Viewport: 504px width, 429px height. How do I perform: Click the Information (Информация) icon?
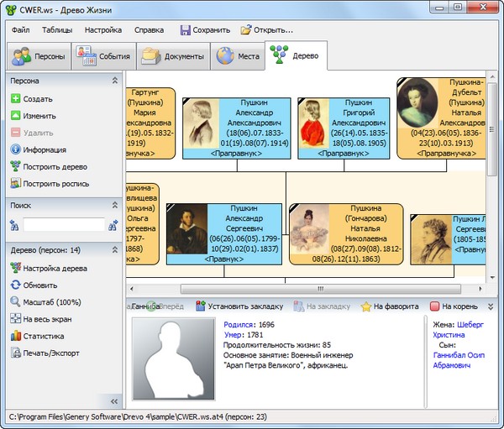[15, 150]
